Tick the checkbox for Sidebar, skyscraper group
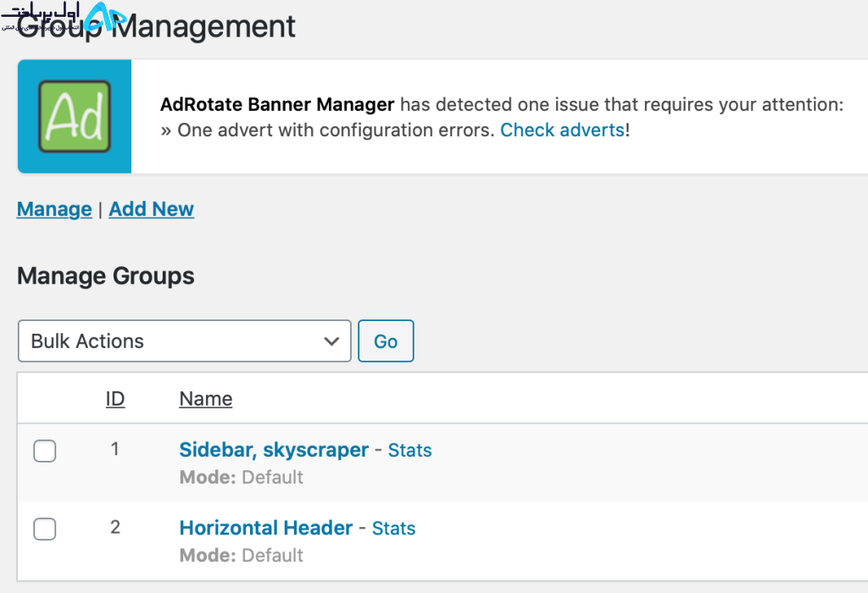 (x=44, y=451)
